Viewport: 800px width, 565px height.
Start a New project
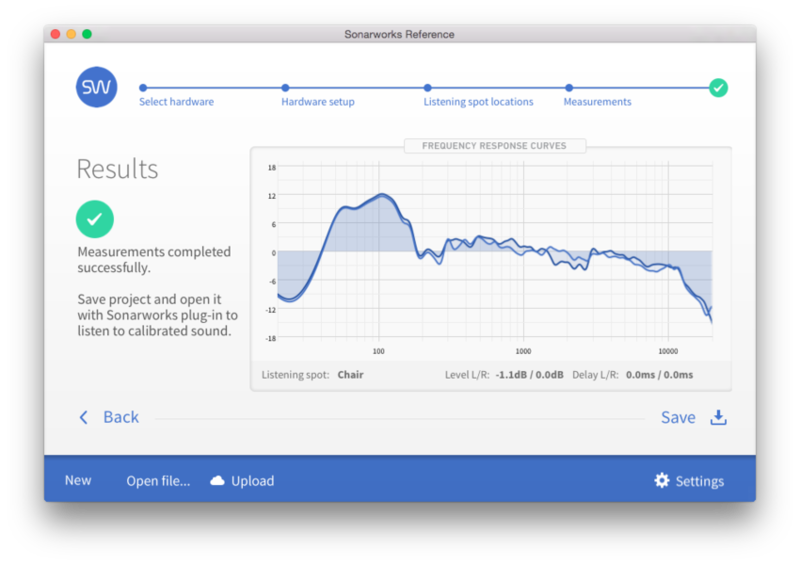(78, 481)
